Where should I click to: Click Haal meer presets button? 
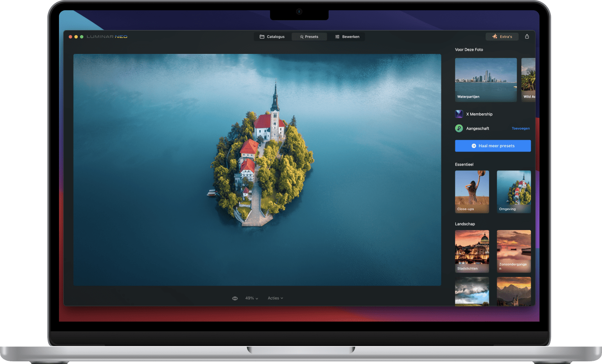click(x=493, y=146)
